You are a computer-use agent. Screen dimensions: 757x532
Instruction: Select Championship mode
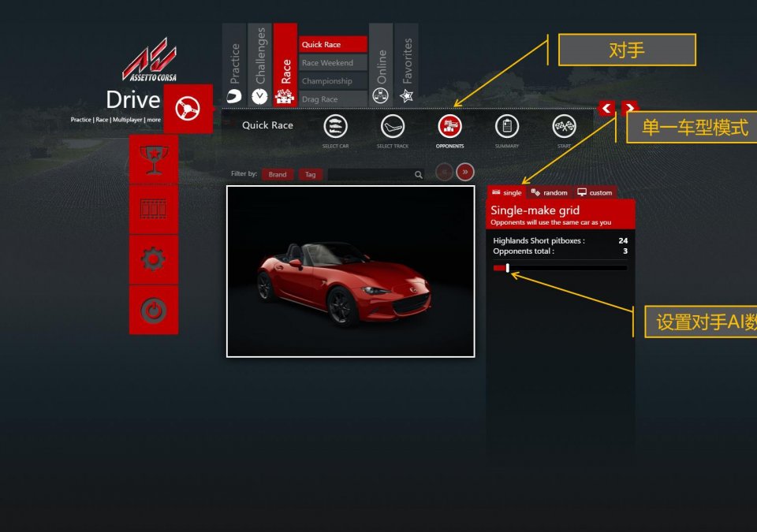(333, 81)
